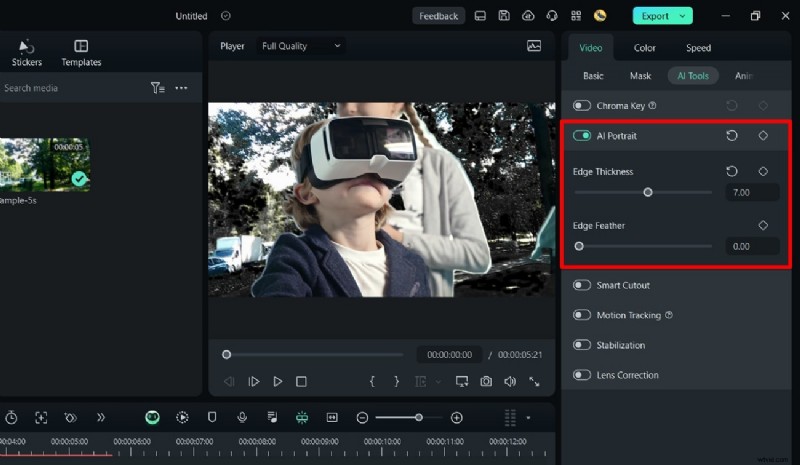
Task: Open the Basic sub-tab
Action: 593,76
